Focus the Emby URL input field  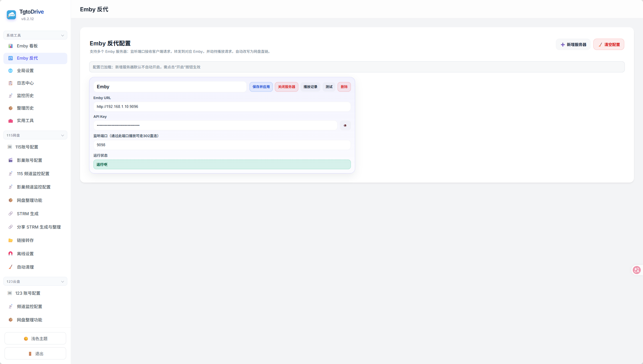(x=222, y=107)
